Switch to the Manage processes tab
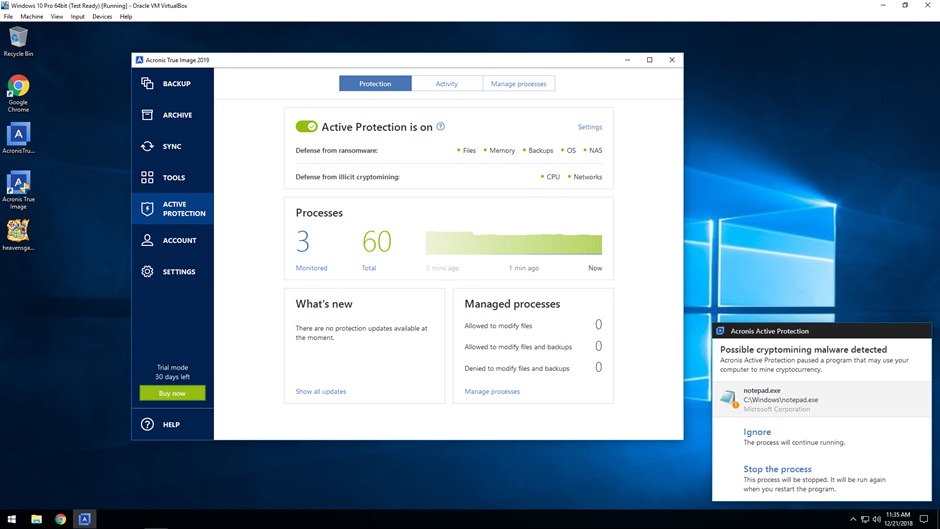This screenshot has height=529, width=940. tap(519, 84)
